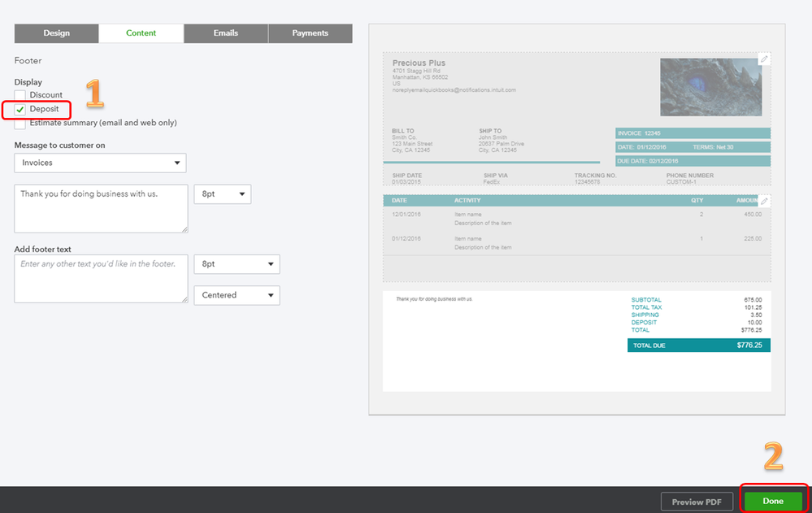The width and height of the screenshot is (812, 513).
Task: Click the SHIP TO address block in preview
Action: click(502, 141)
